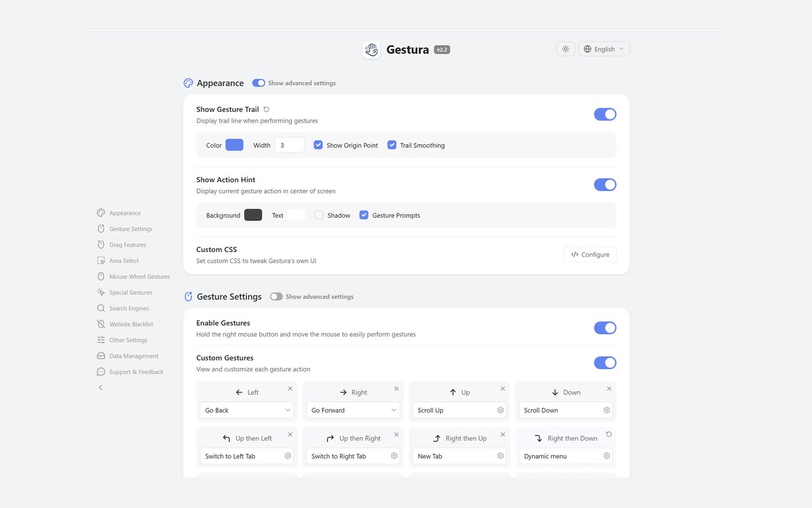812x508 pixels.
Task: Disable the Show Action Hint switch
Action: point(605,185)
